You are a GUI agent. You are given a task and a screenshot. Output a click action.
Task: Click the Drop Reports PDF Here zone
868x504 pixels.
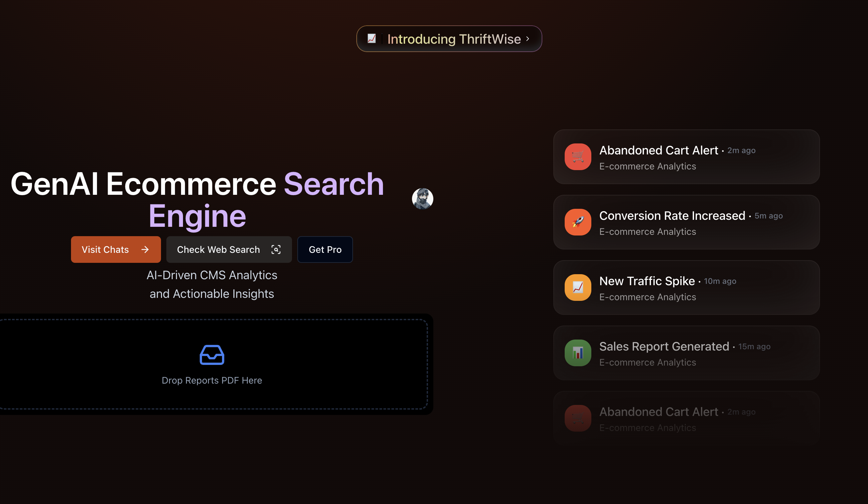coord(212,380)
